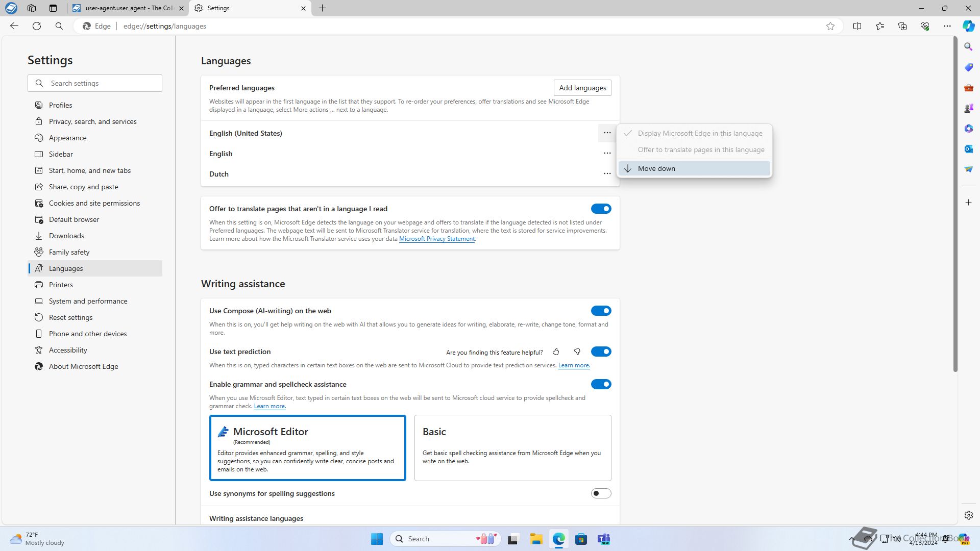Open Profiles settings section
980x551 pixels.
pos(95,105)
